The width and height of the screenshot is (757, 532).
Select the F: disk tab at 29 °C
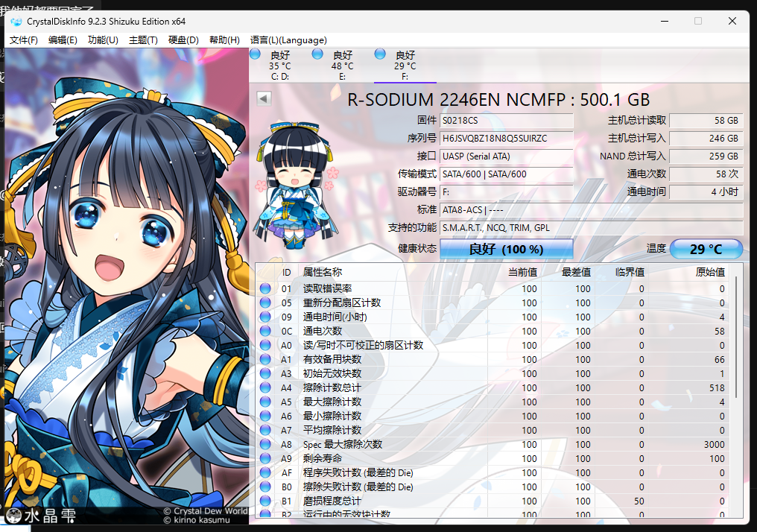click(x=405, y=65)
